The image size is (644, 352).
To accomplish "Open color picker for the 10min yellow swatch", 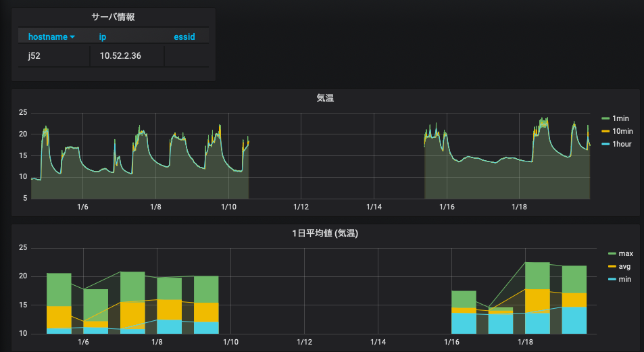I will click(605, 131).
